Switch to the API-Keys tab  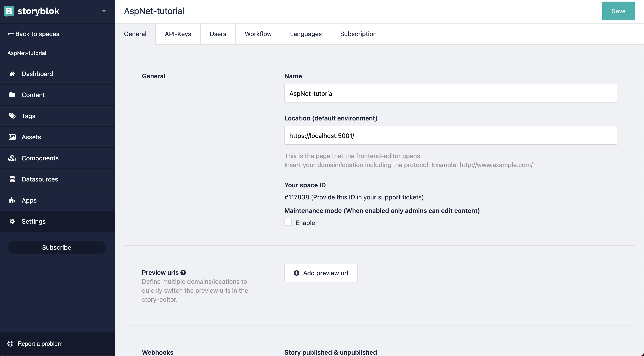(x=178, y=34)
